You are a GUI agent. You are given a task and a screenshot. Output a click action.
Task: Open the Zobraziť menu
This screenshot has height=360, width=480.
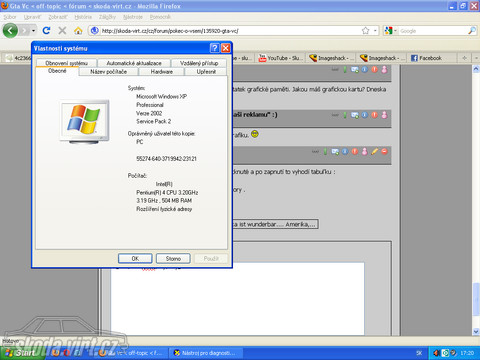pos(58,17)
